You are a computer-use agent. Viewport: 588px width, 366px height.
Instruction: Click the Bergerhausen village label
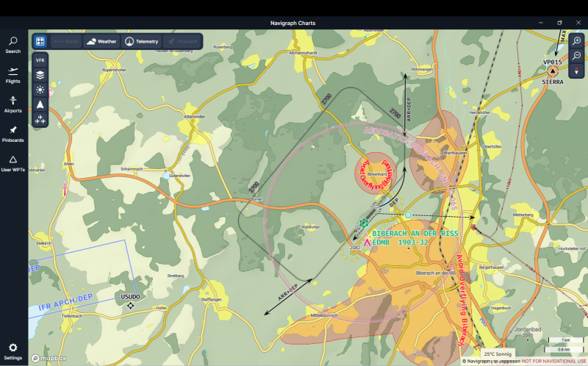pyautogui.click(x=491, y=268)
